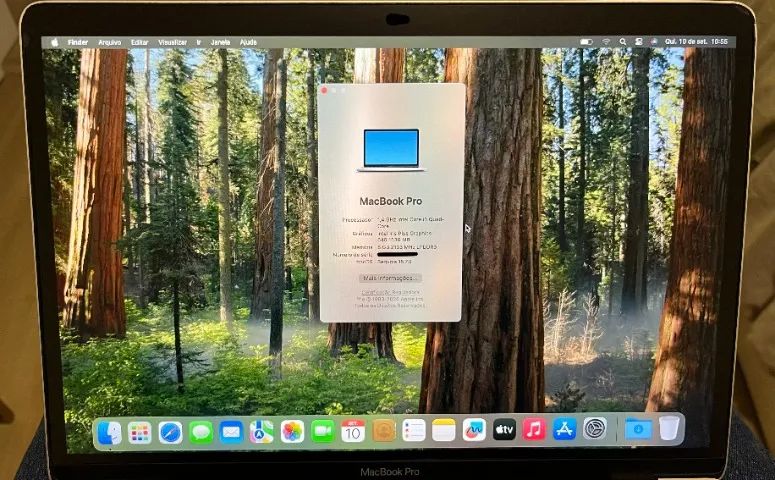The width and height of the screenshot is (775, 480).
Task: Open the Editar menu
Action: [139, 43]
